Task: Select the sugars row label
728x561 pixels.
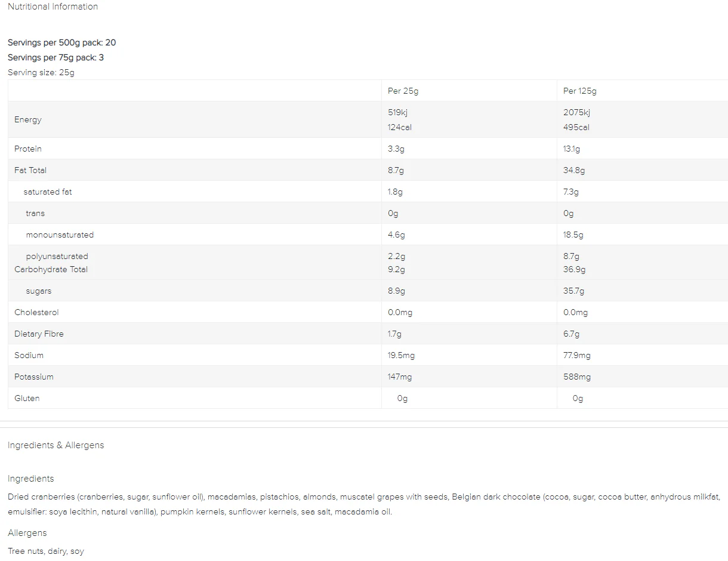Action: (39, 291)
